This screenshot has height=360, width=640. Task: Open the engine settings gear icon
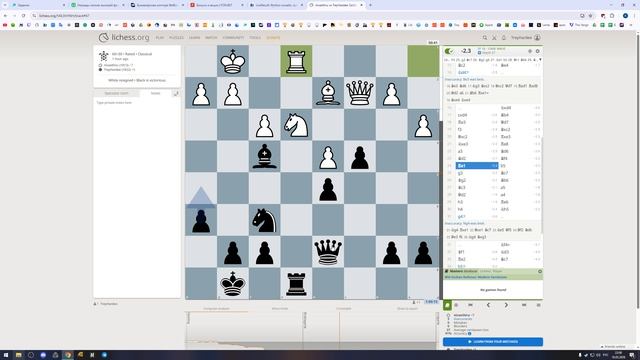coord(538,51)
